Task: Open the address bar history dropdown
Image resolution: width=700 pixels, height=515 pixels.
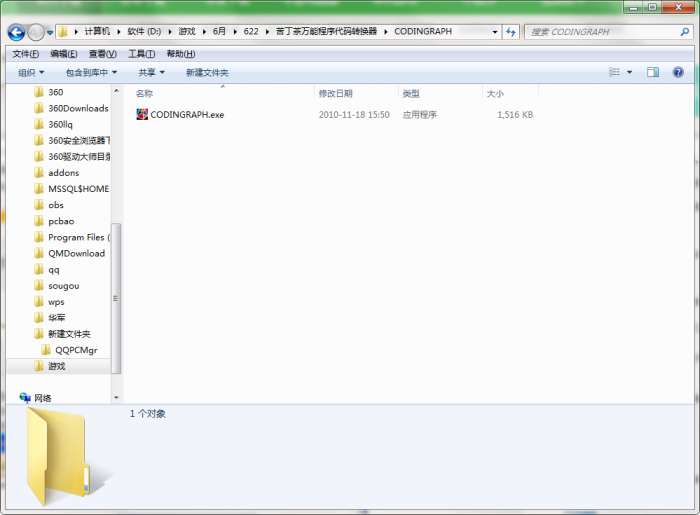Action: [x=495, y=32]
